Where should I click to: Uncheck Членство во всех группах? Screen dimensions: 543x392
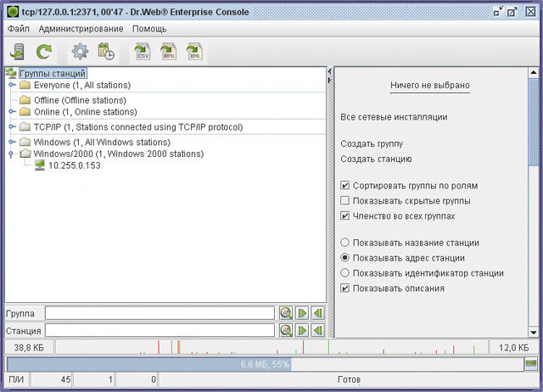pyautogui.click(x=344, y=216)
